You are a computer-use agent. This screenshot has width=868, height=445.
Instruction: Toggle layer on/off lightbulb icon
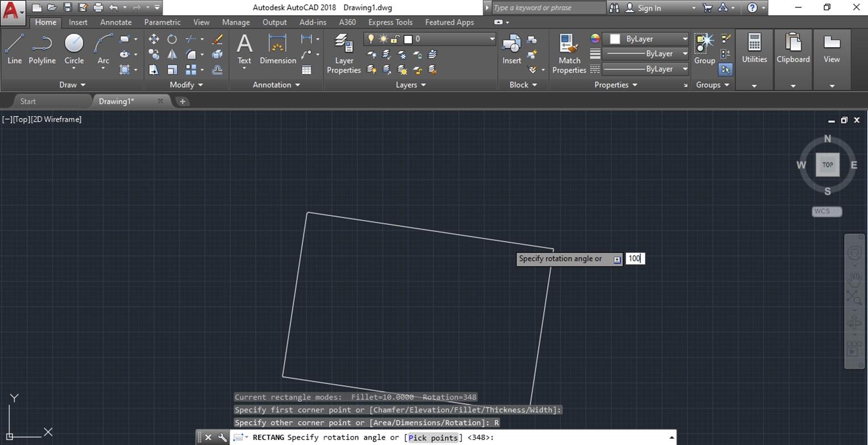[371, 39]
